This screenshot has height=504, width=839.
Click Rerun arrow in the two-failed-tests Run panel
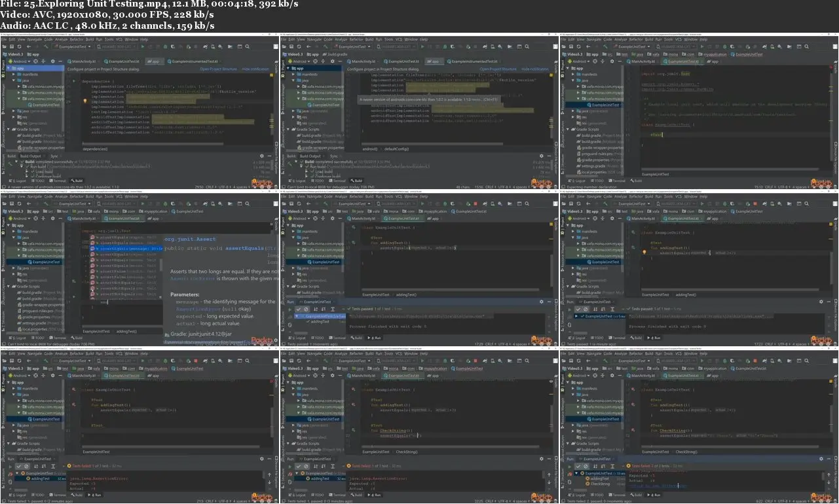tap(569, 465)
